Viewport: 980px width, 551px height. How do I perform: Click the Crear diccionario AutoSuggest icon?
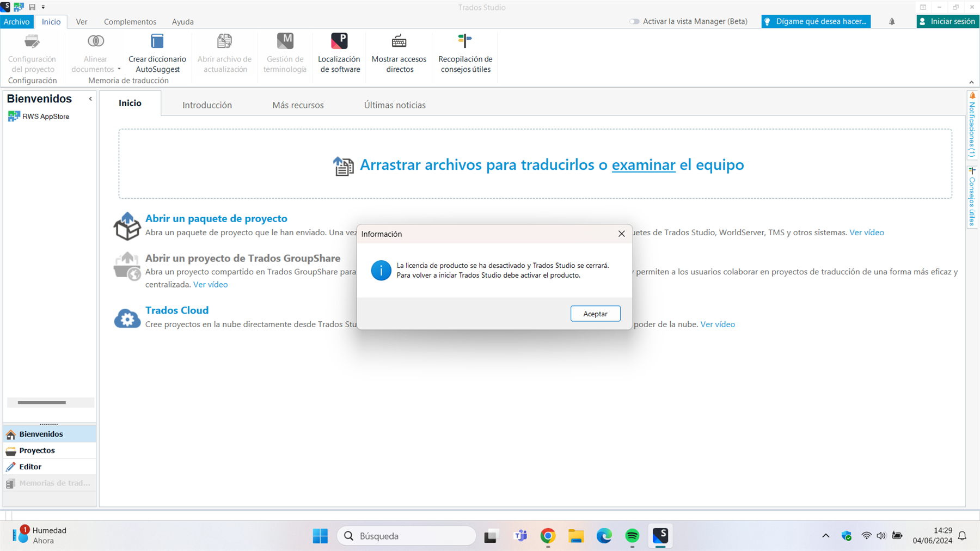tap(157, 41)
